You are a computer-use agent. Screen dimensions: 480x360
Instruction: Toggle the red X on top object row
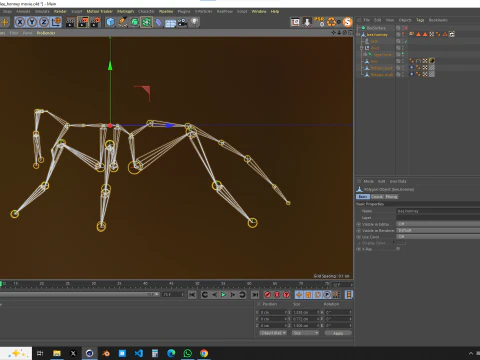click(x=406, y=28)
